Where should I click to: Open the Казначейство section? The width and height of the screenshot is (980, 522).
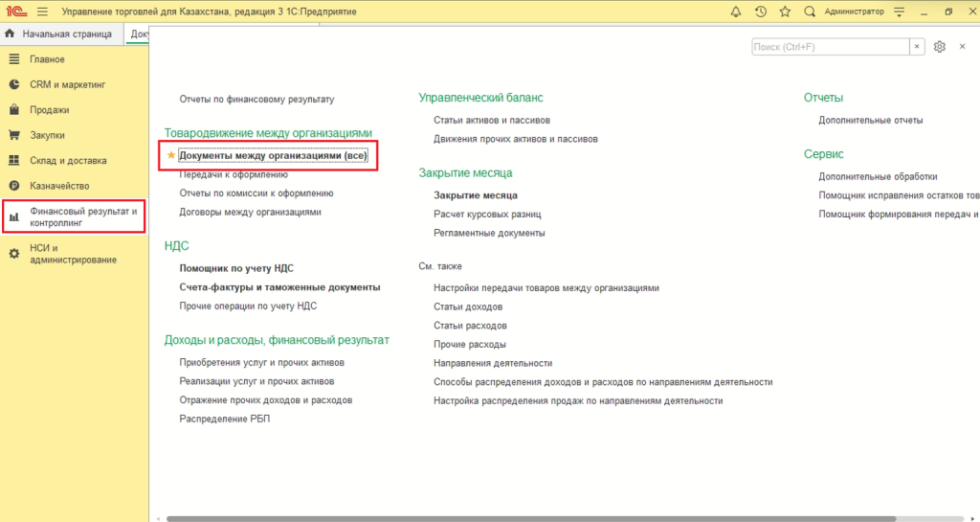(x=59, y=186)
